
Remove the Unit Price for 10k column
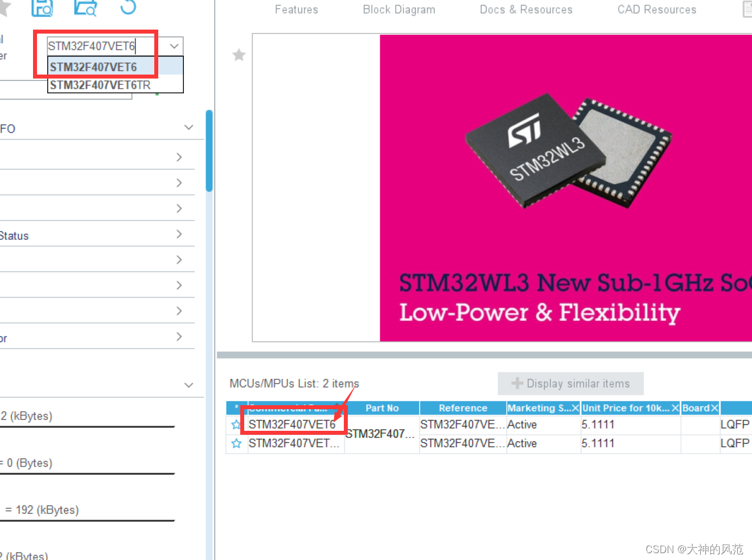coord(675,408)
